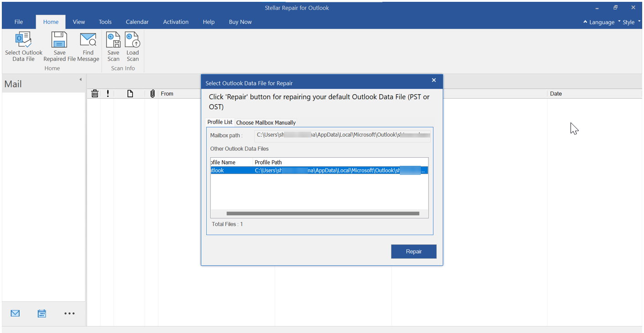The height and width of the screenshot is (333, 644).
Task: Switch to Choose Mailbox Manually tab
Action: [x=266, y=122]
